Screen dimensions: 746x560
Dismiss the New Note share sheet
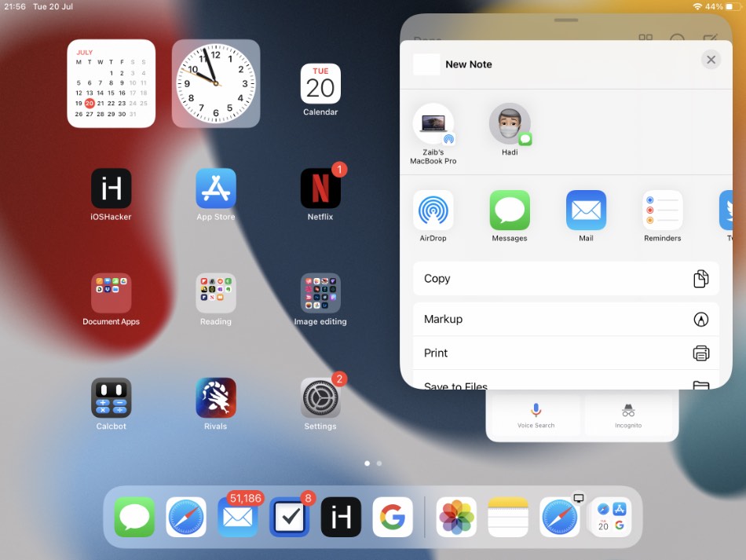(x=711, y=60)
